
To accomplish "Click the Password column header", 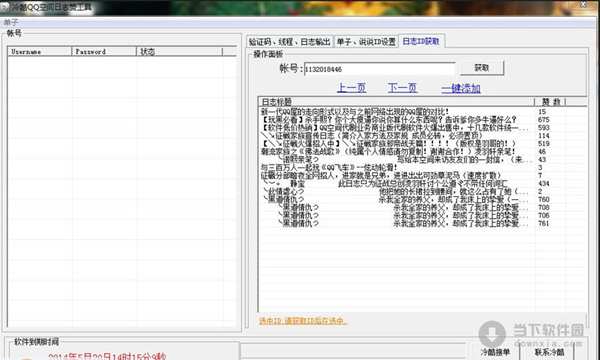I will pyautogui.click(x=104, y=51).
